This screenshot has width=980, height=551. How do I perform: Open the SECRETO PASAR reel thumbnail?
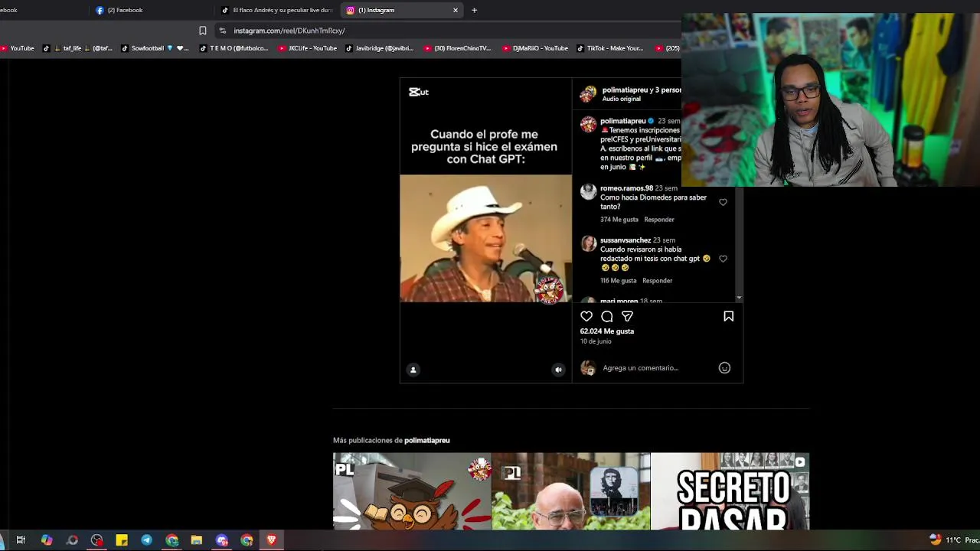[730, 491]
